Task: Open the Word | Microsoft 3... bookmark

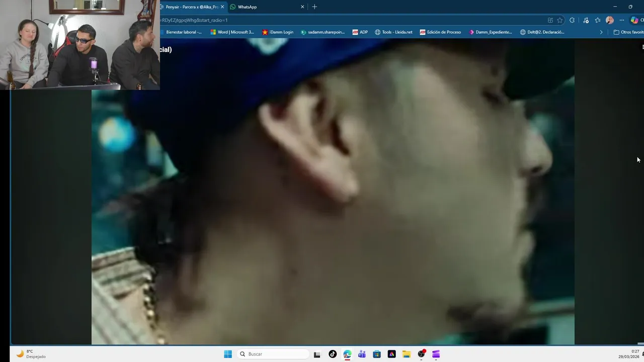Action: [x=232, y=32]
